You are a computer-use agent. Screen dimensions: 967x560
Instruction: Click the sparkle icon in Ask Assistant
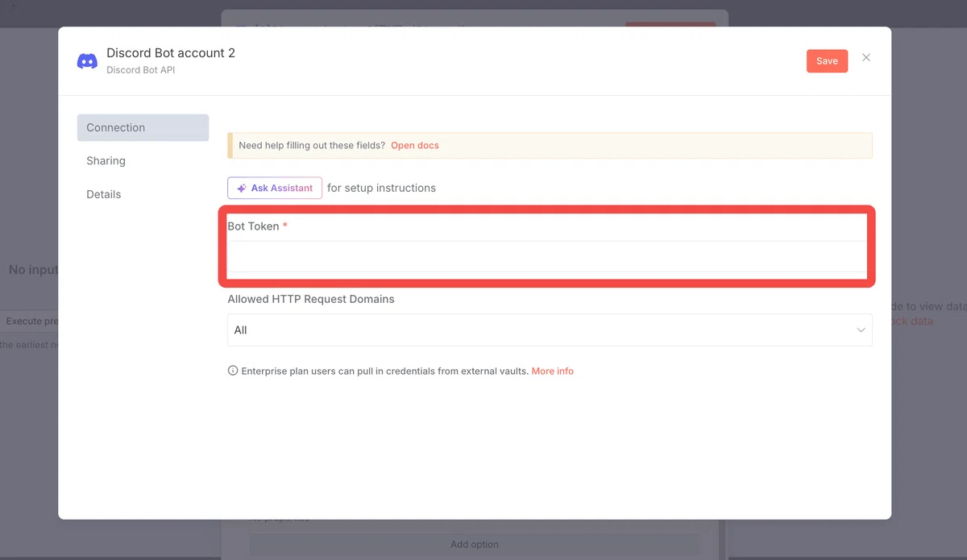242,189
